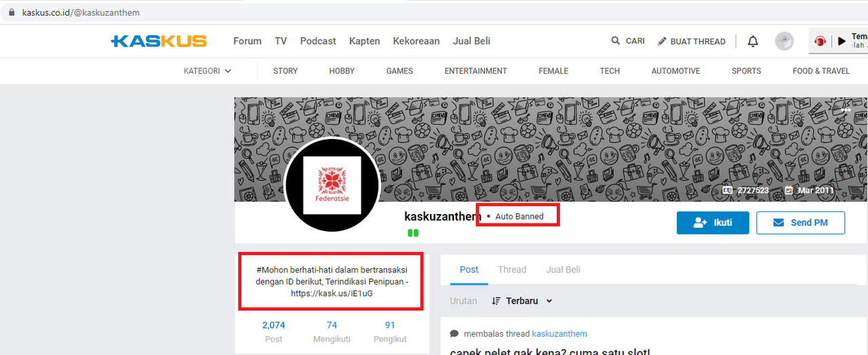Image resolution: width=868 pixels, height=355 pixels.
Task: Switch to the Jual Beli profile tab
Action: (564, 270)
